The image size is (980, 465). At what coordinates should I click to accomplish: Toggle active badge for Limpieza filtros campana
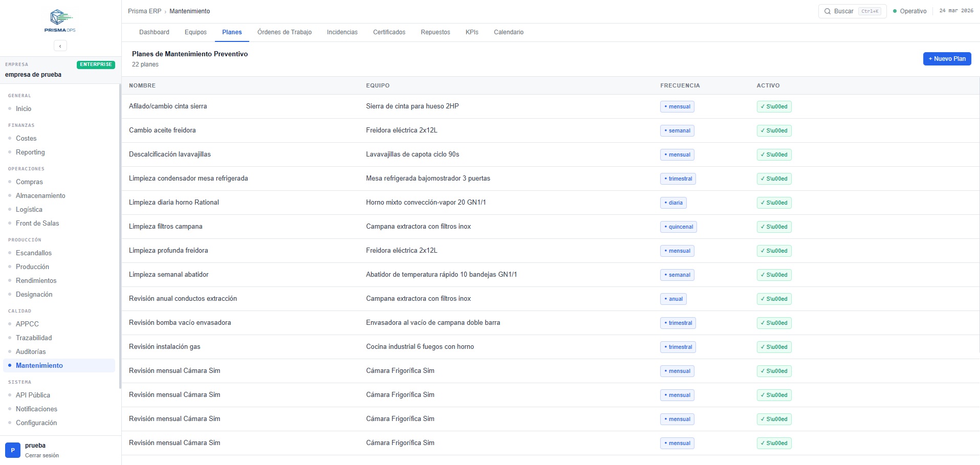point(774,227)
